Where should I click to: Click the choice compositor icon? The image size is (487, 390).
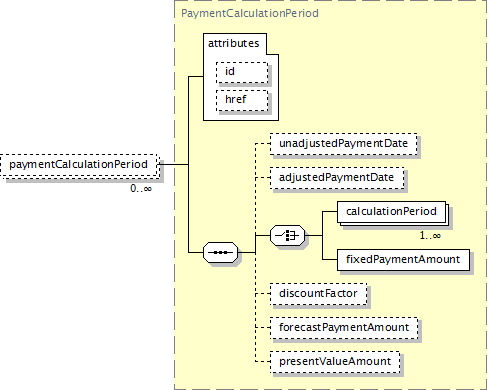point(287,235)
